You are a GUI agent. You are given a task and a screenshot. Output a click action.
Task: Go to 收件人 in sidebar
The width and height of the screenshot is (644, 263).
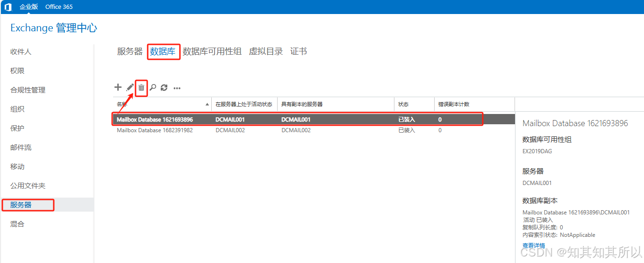pyautogui.click(x=21, y=52)
